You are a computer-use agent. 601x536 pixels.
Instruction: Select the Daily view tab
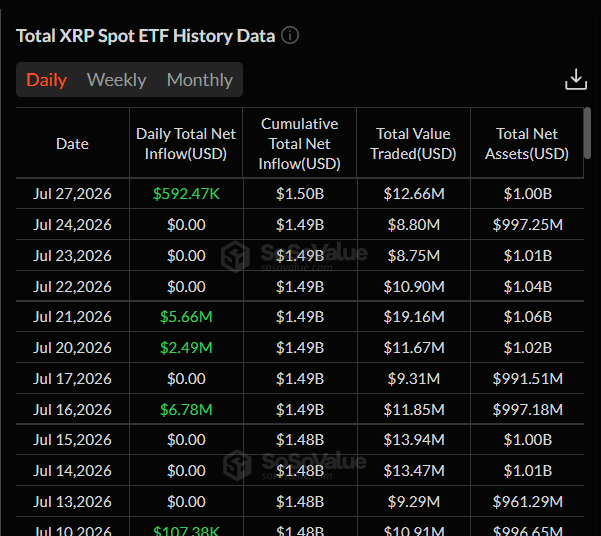[x=47, y=80]
